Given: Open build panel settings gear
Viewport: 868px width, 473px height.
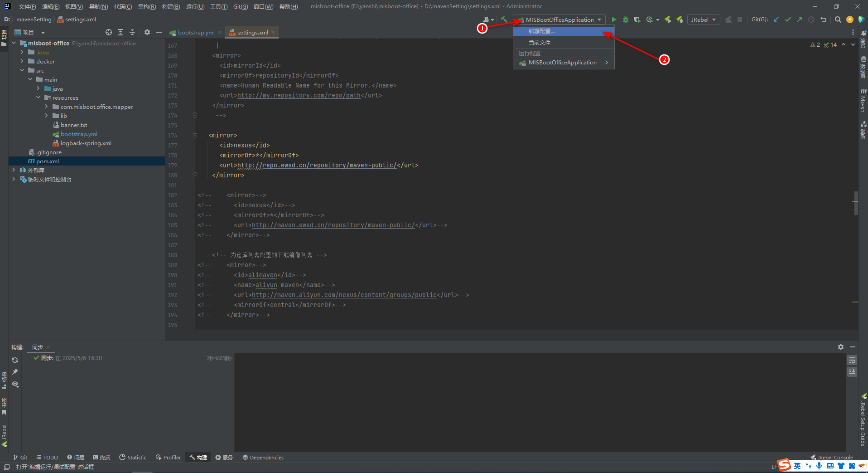Looking at the screenshot, I should click(841, 347).
